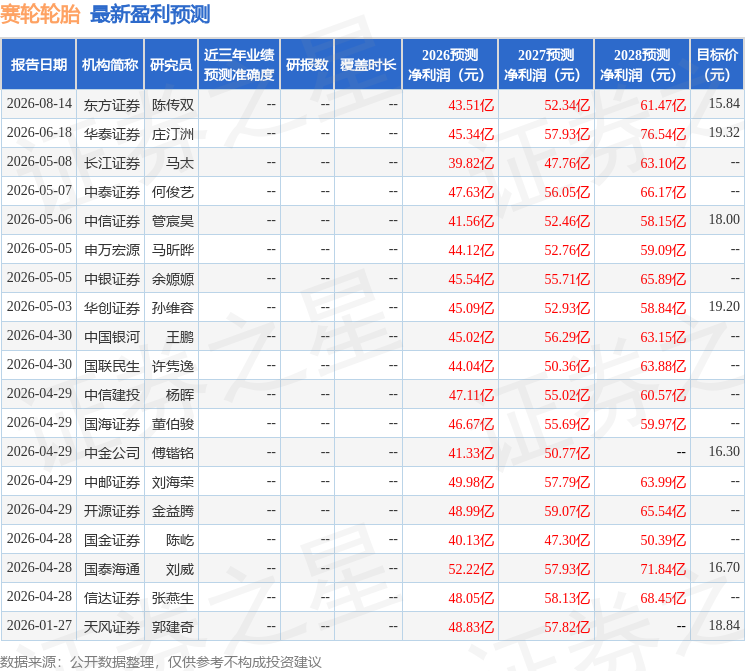Select the 近三年业绩预测准确度 header
745x671 pixels.
tap(239, 64)
